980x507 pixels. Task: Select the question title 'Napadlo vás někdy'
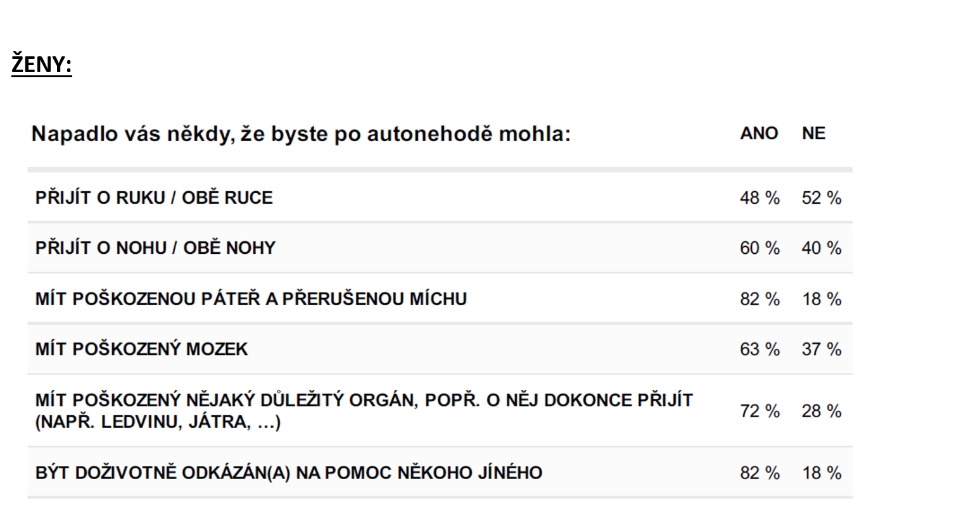pyautogui.click(x=301, y=134)
